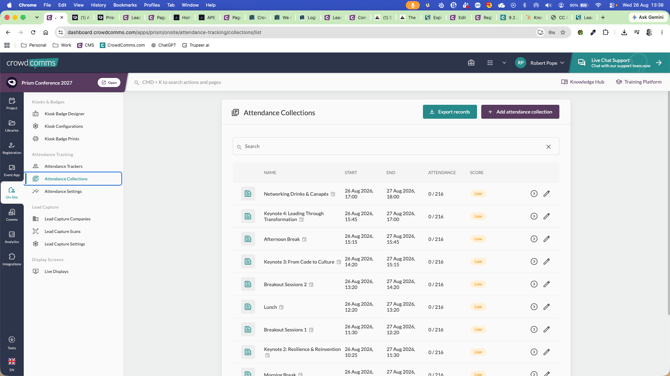
Task: Click the crowdcomms logo
Action: pyautogui.click(x=31, y=63)
